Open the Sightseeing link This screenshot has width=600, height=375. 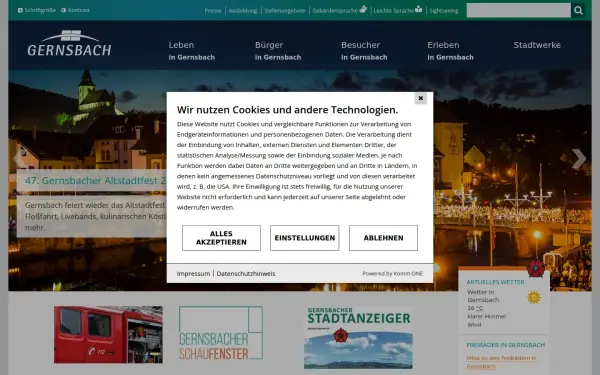(444, 11)
